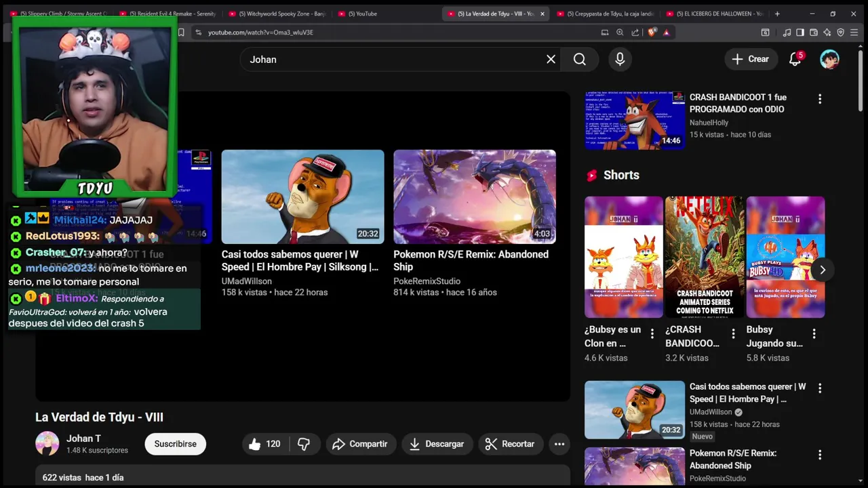Switch to Witchyworld Spooky Zone tab
Image resolution: width=868 pixels, height=488 pixels.
(x=278, y=14)
